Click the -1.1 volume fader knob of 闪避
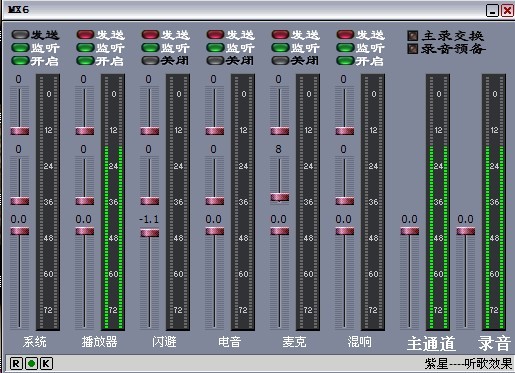The width and height of the screenshot is (515, 373). (x=150, y=233)
